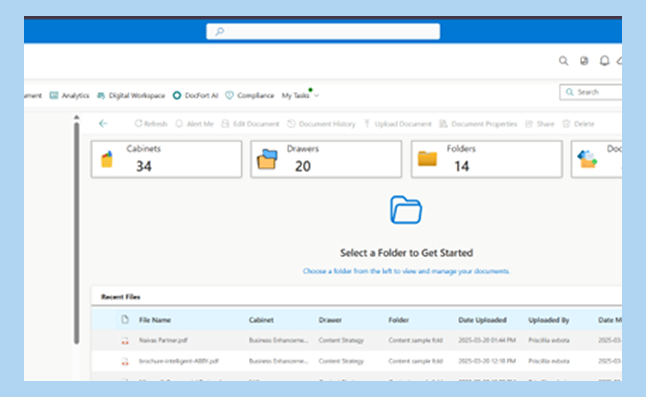Open the Drawers summary card
The image size is (646, 397).
click(x=326, y=159)
